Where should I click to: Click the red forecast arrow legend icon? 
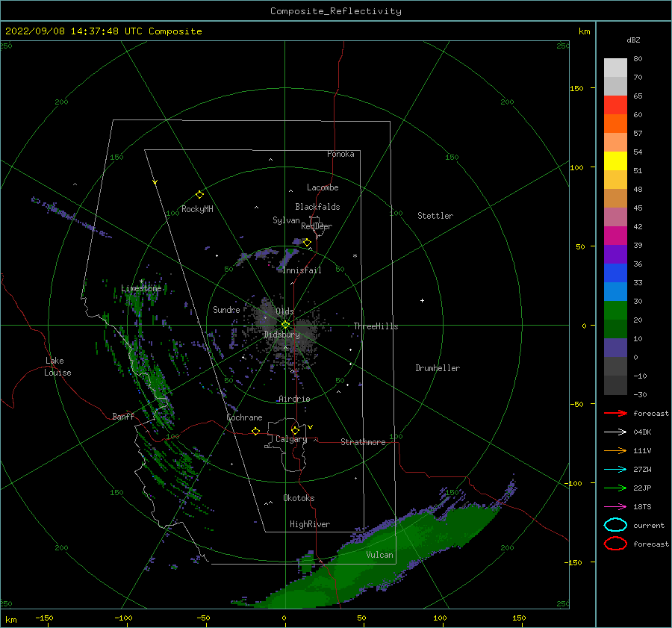coord(615,413)
